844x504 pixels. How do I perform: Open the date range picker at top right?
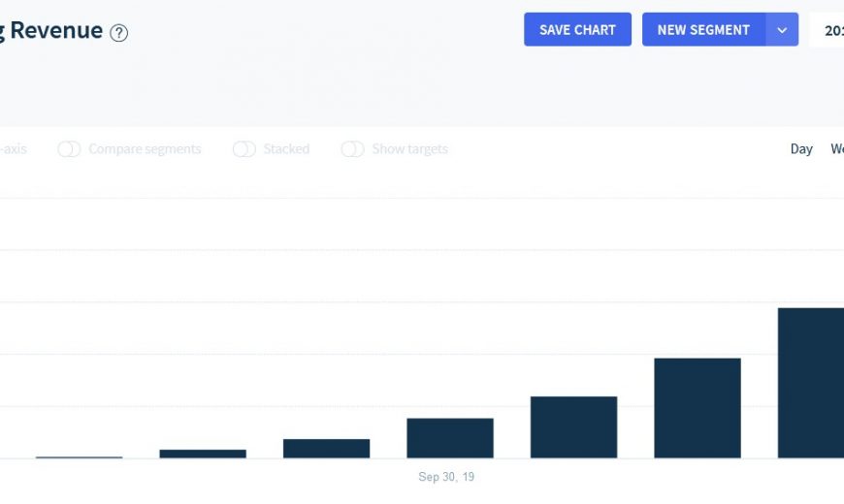829,30
